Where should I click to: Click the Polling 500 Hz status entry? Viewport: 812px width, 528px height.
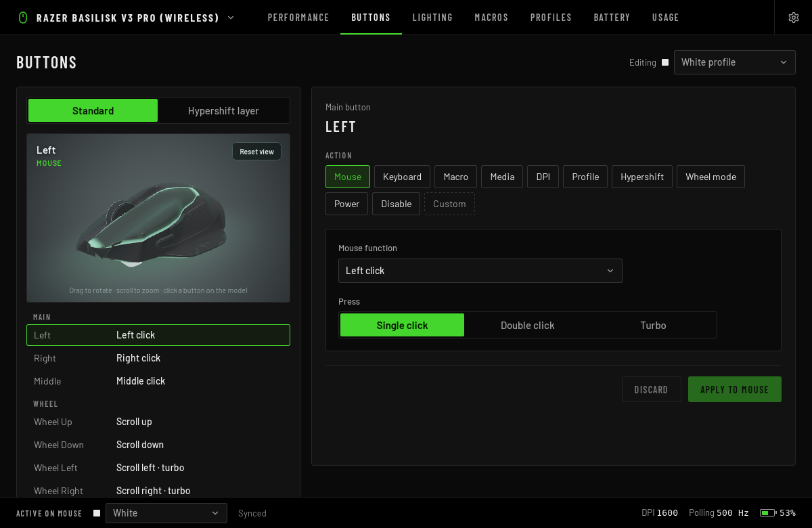click(x=719, y=513)
